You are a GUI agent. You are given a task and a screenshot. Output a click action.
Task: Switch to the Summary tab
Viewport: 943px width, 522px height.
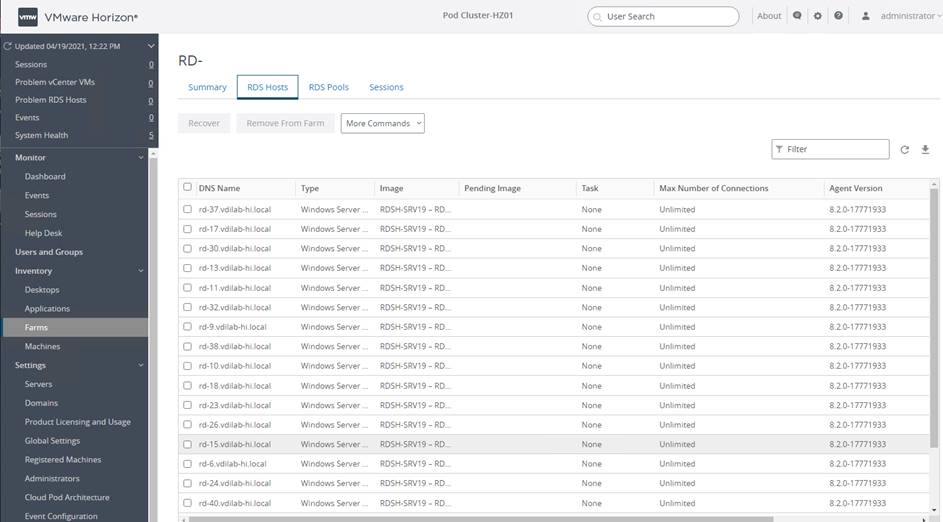tap(207, 87)
